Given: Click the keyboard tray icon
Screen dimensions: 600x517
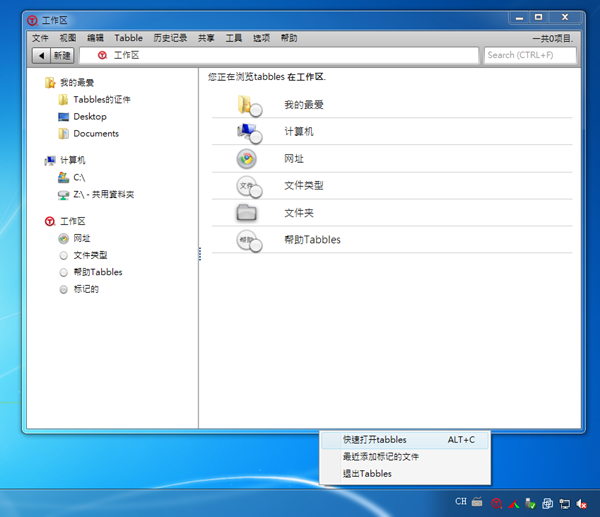Looking at the screenshot, I should point(477,501).
